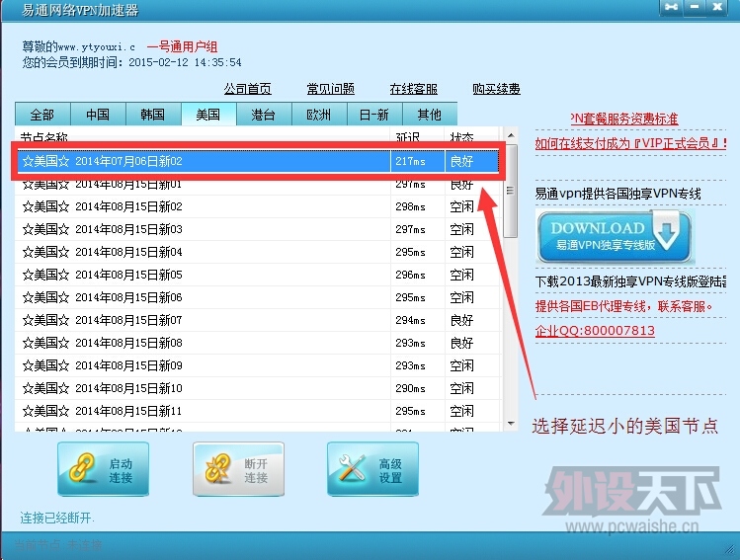Select the 美国 tab
740x560 pixels.
coord(208,115)
